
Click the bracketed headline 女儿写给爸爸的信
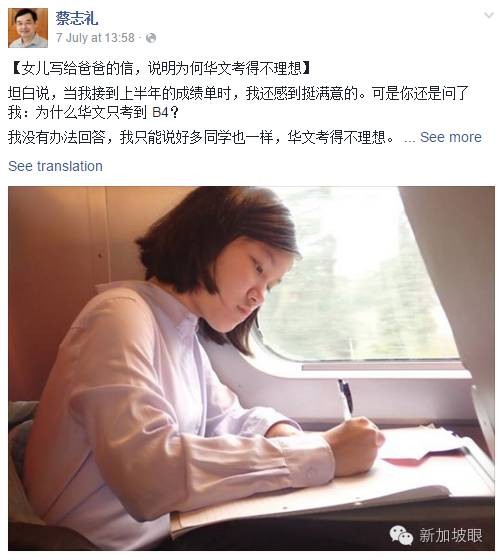(160, 68)
